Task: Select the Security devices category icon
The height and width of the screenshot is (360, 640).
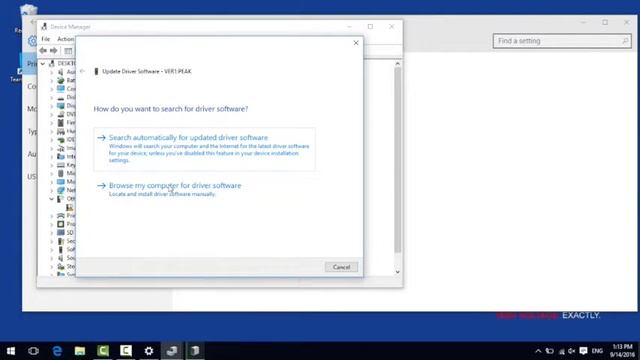Action: (x=61, y=241)
